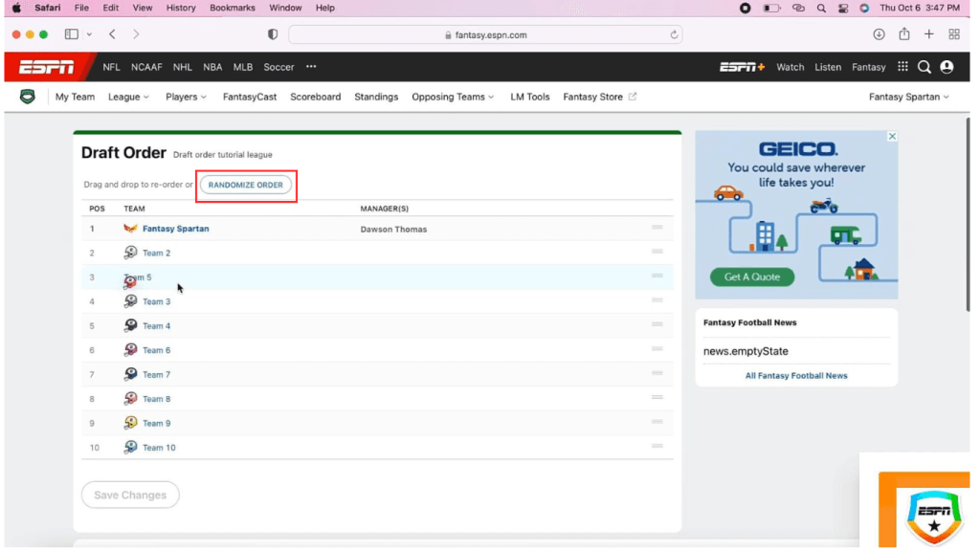Click Team 4 helmet icon
The width and height of the screenshot is (980, 551).
tap(130, 325)
